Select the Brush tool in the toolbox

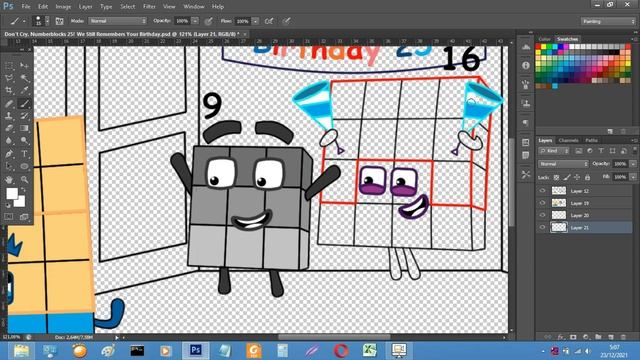coord(24,103)
